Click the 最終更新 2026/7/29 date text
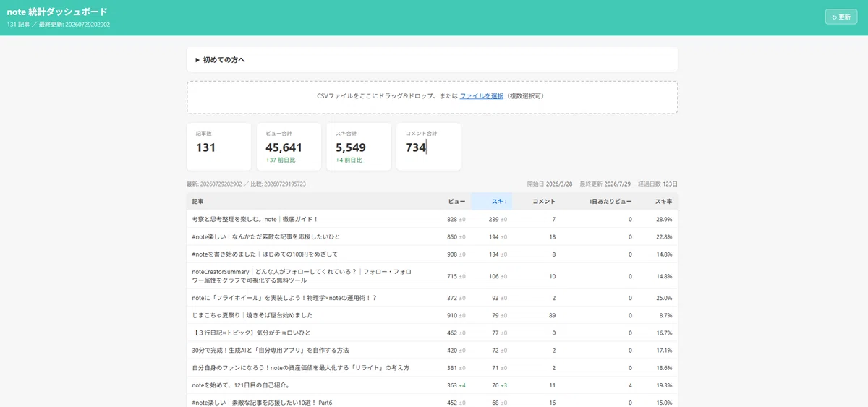868x407 pixels. [x=606, y=184]
